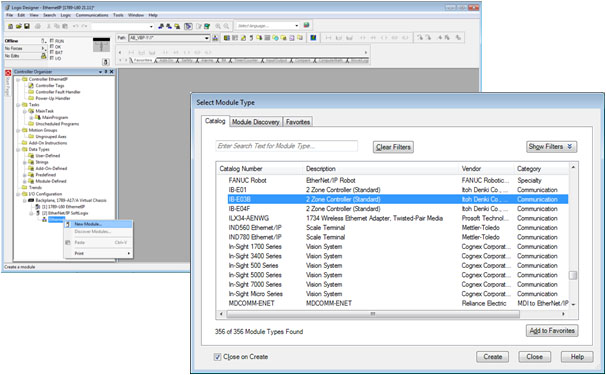Image resolution: width=606 pixels, height=375 pixels.
Task: Open the Tools menu
Action: 118,15
